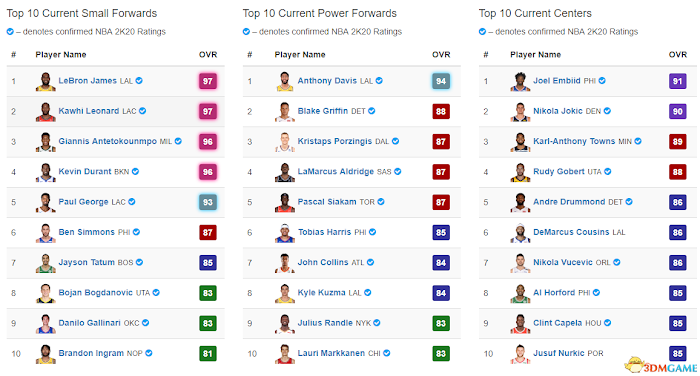Click LeBron James player headshot
This screenshot has height=376, width=700.
(46, 82)
